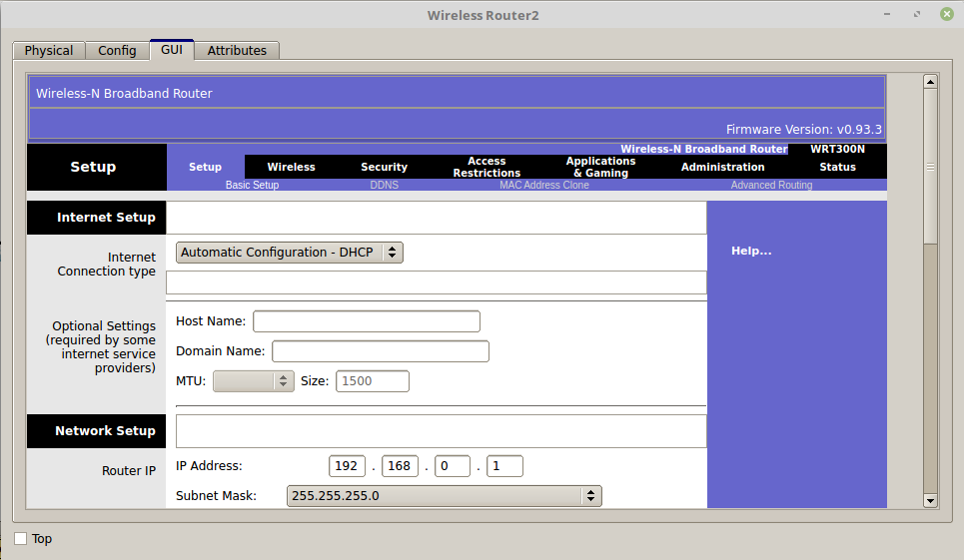Click the Firmware Version v0.93.3 text
Image resolution: width=964 pixels, height=560 pixels.
click(x=803, y=130)
